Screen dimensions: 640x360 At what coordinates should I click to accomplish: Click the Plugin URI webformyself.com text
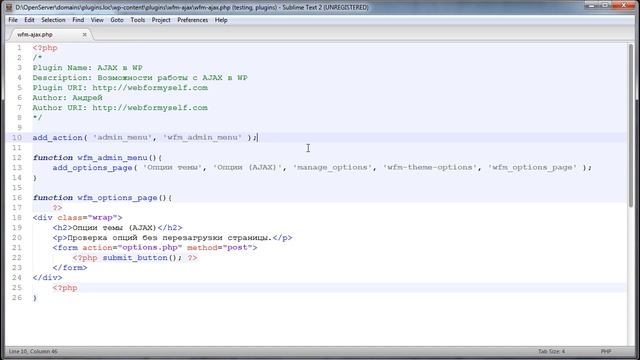tap(150, 88)
